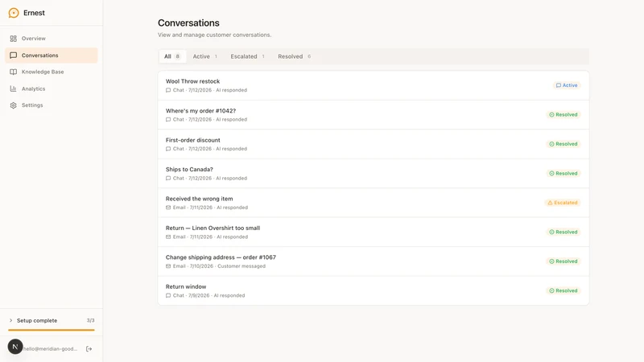Click email icon under Change shipping address
This screenshot has height=362, width=644.
click(168, 266)
